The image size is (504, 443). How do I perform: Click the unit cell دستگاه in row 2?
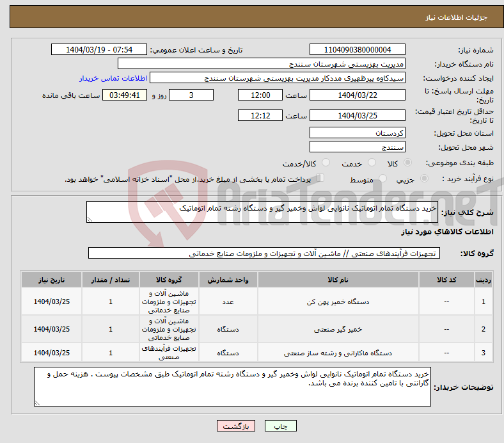pyautogui.click(x=228, y=329)
